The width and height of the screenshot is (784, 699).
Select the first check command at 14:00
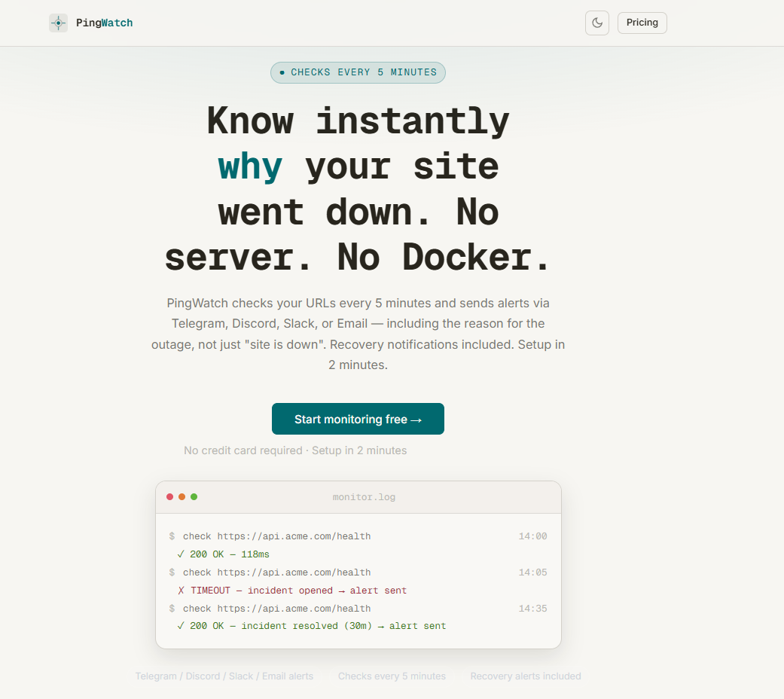click(x=276, y=536)
